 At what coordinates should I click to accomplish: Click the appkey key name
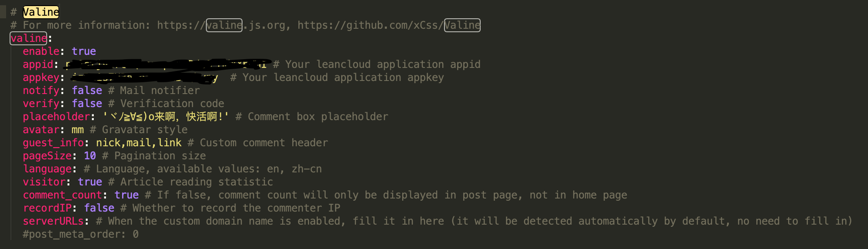[x=41, y=77]
